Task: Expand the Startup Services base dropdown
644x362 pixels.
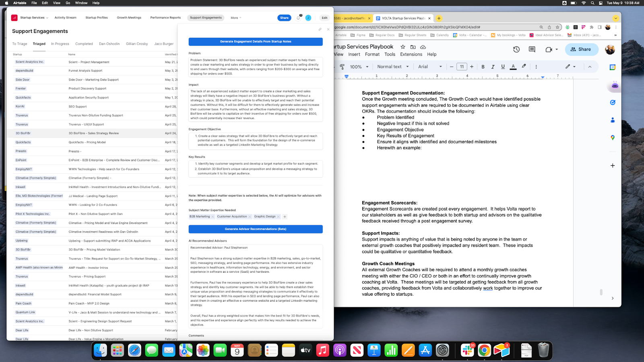Action: coord(34,18)
